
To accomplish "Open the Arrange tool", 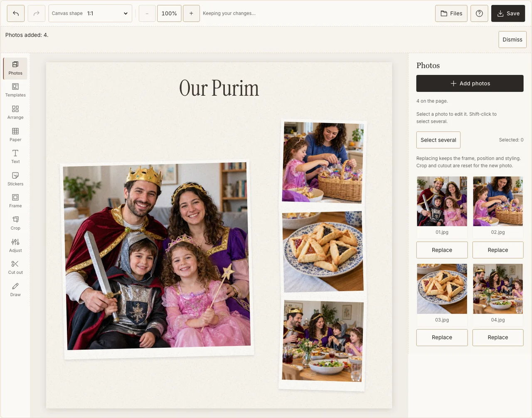I will (15, 113).
